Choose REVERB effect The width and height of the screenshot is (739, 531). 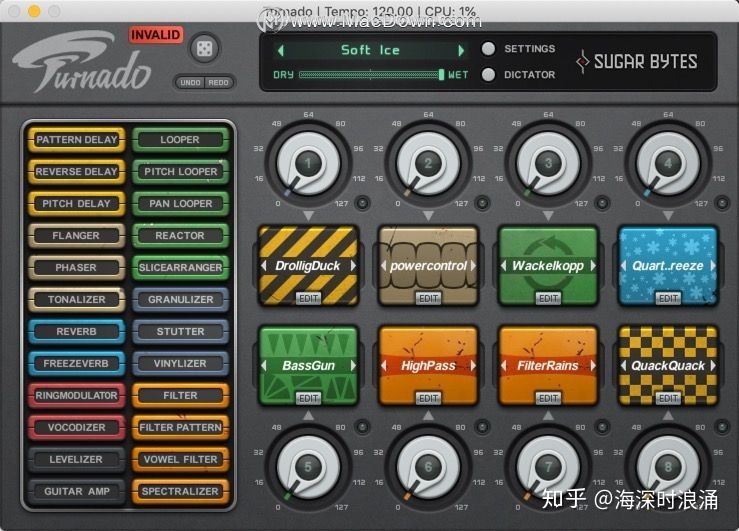(x=77, y=332)
